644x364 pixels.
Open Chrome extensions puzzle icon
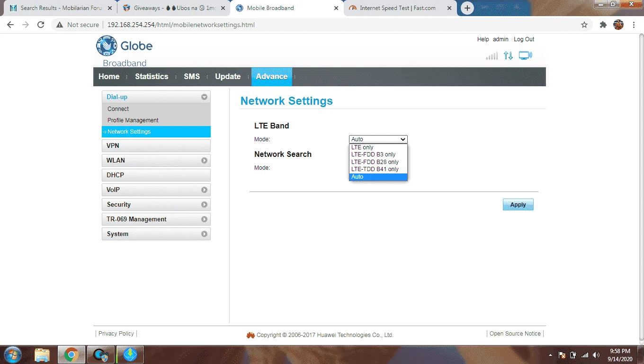[x=603, y=25]
